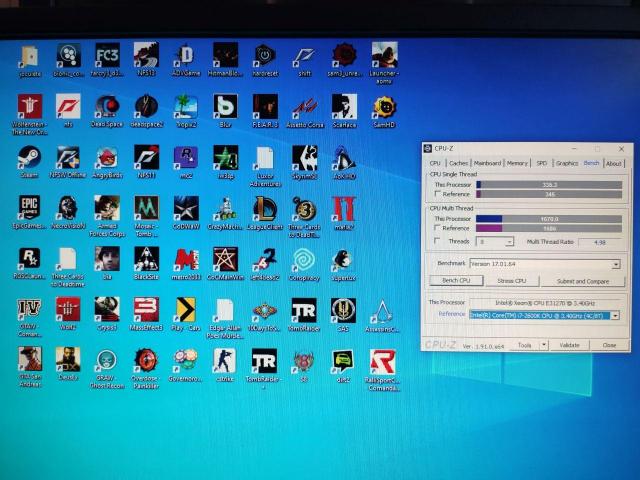This screenshot has height=480, width=640.
Task: Enable Single Thread Reference checkbox
Action: 438,194
